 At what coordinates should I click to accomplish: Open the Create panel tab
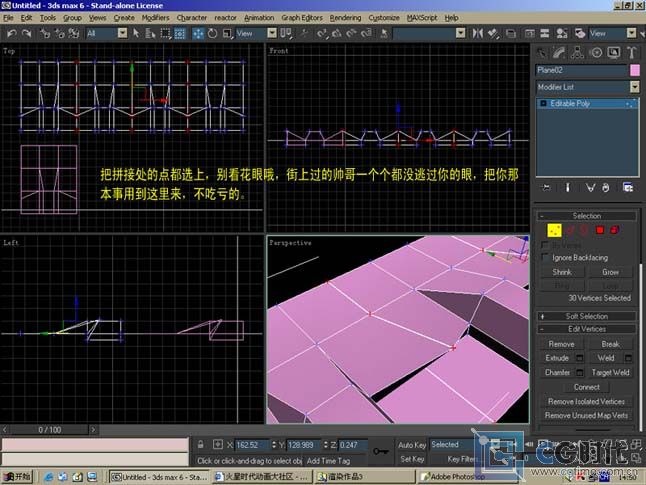click(543, 53)
